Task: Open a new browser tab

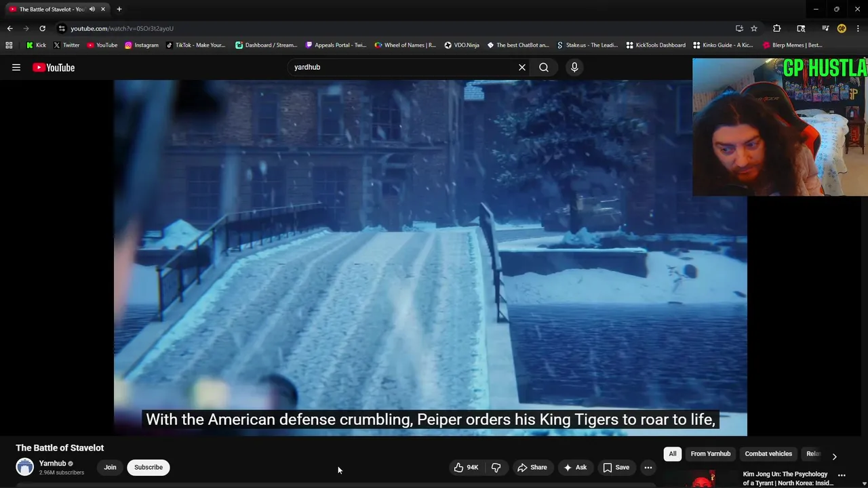Action: tap(119, 9)
